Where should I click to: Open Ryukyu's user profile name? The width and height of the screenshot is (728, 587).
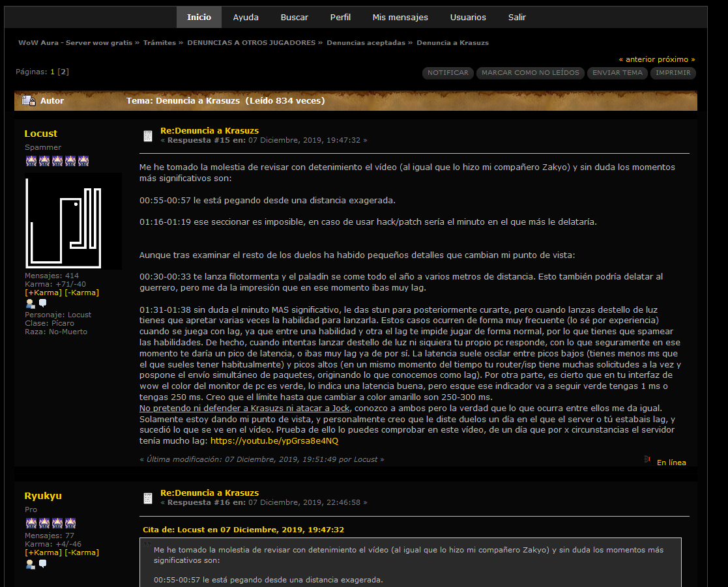43,496
